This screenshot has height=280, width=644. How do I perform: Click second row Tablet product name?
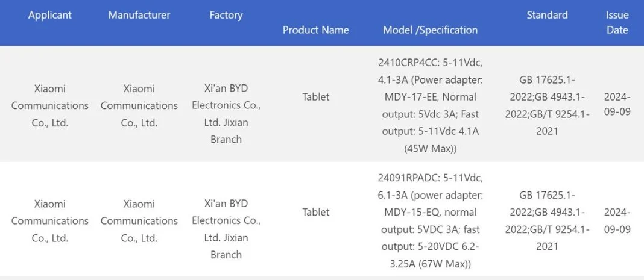(316, 213)
